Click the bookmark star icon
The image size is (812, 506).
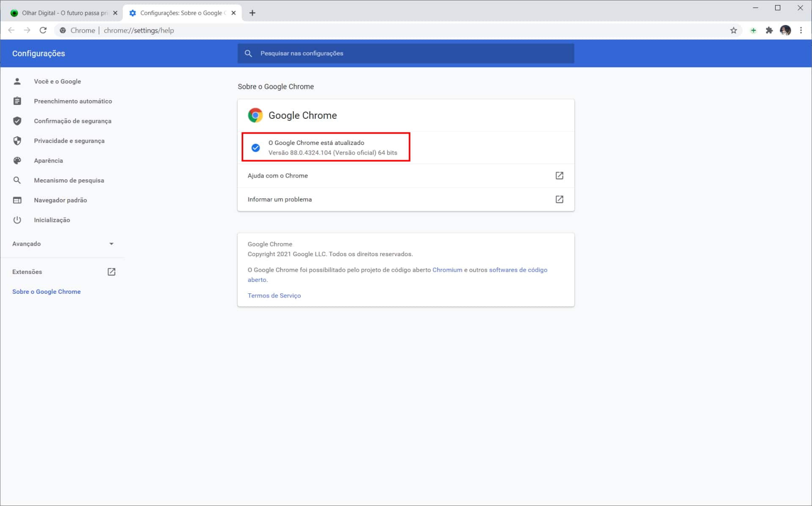pyautogui.click(x=733, y=30)
